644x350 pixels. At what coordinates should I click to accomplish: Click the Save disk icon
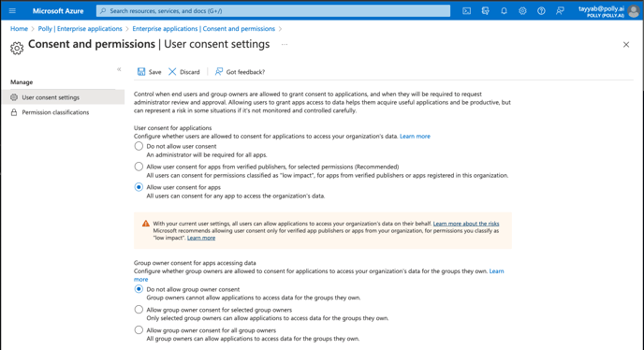[141, 71]
